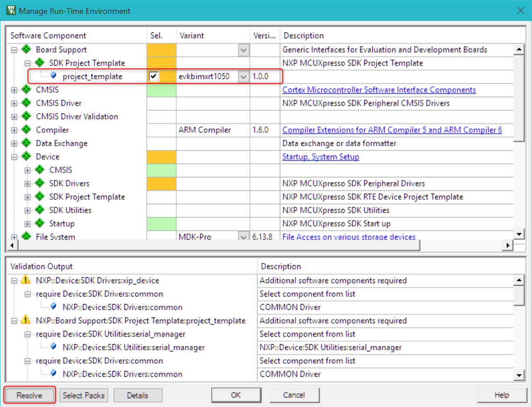The height and width of the screenshot is (407, 532).
Task: Click the last SDK Drivers:common gem icon
Action: click(54, 373)
